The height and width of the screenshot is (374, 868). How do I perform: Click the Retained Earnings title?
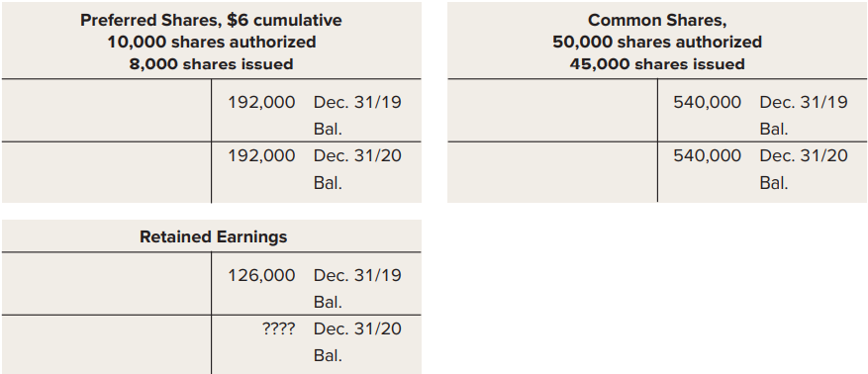click(x=213, y=236)
